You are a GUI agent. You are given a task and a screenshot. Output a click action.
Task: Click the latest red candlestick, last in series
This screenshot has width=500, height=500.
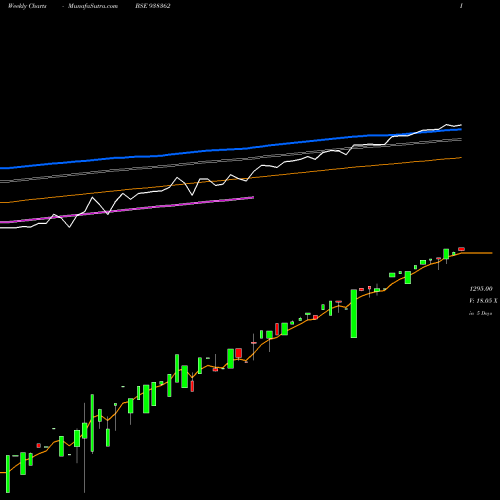coord(461,249)
